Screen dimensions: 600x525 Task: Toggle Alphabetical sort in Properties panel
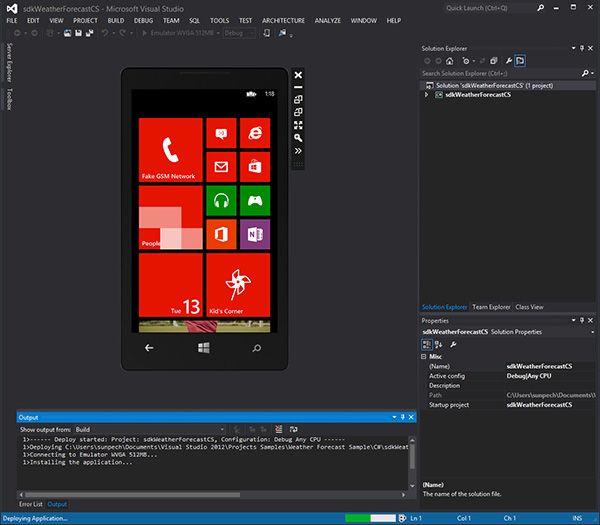click(439, 344)
